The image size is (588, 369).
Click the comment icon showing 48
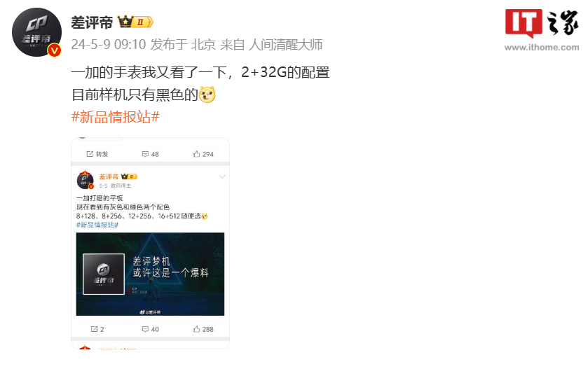(x=145, y=154)
